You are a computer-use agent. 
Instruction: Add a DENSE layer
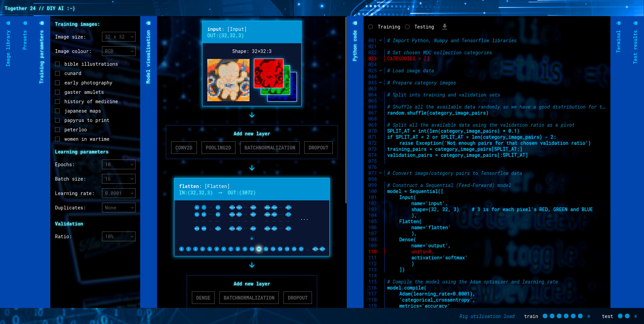pos(203,298)
